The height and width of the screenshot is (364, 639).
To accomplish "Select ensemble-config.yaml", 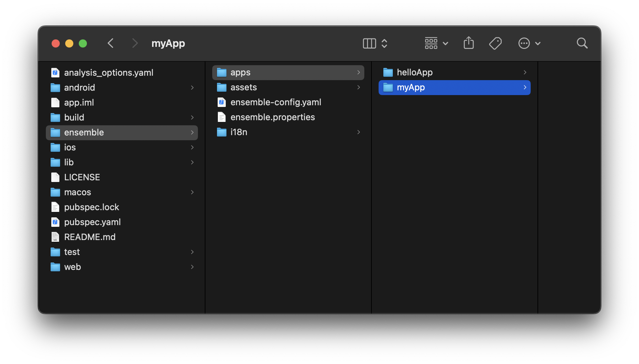I will pyautogui.click(x=276, y=102).
